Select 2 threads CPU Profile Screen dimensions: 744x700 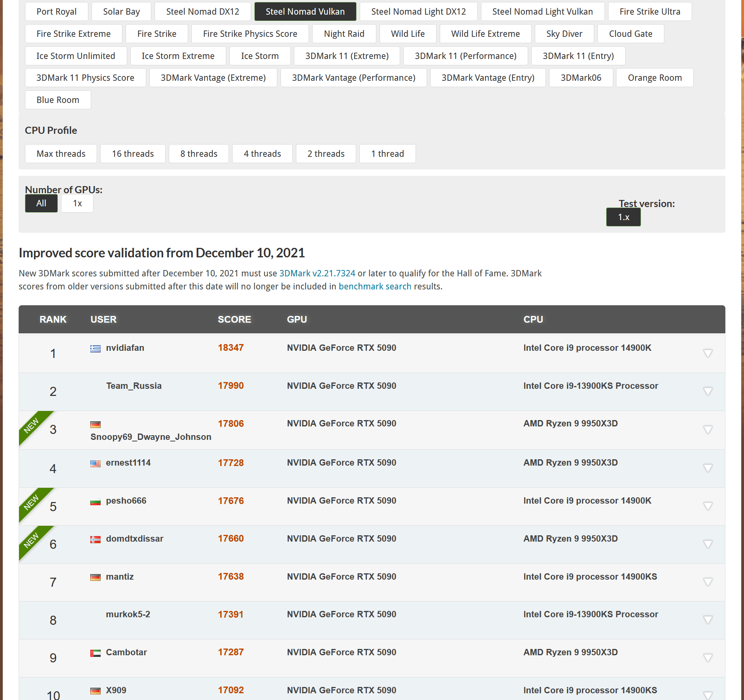tap(326, 154)
